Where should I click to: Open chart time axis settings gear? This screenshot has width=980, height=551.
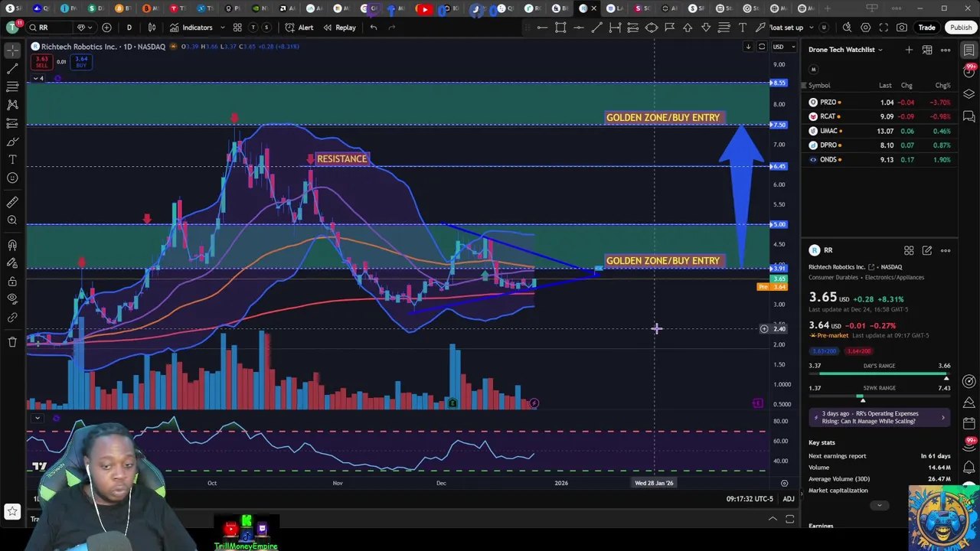[x=784, y=483]
